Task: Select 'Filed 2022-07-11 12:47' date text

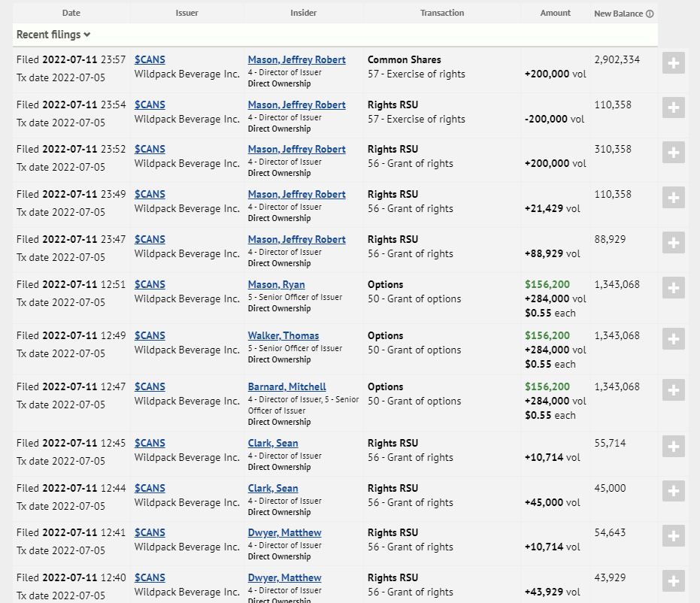Action: click(x=71, y=386)
